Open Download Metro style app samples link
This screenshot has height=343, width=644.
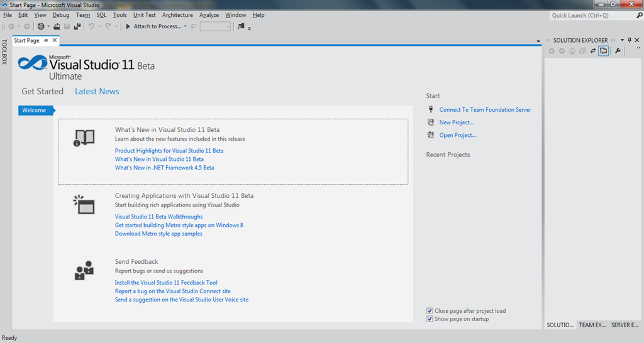pyautogui.click(x=158, y=234)
